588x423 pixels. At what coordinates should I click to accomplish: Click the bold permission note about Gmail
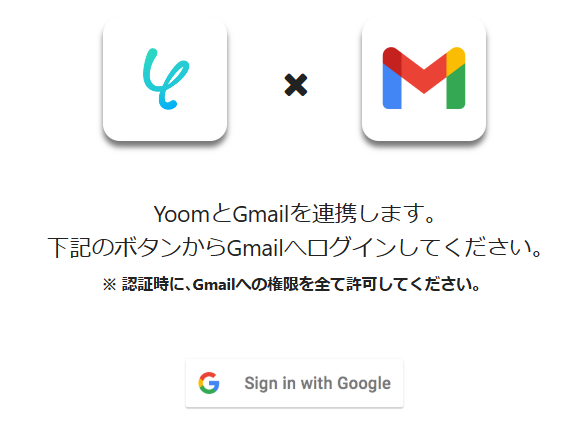(291, 284)
